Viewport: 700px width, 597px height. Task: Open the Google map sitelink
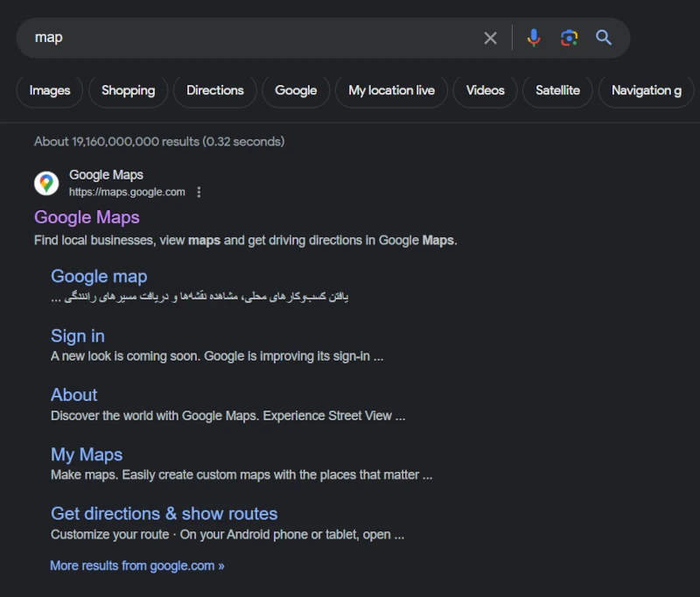(x=99, y=277)
